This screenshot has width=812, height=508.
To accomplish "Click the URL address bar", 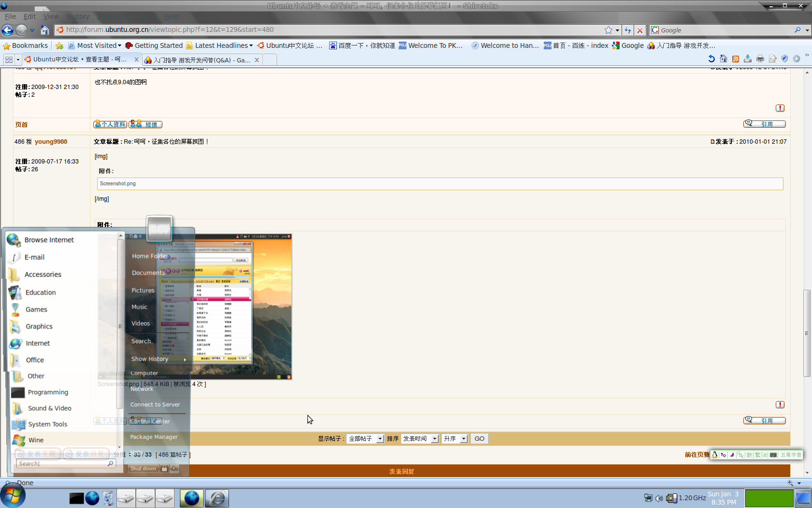I will pos(333,30).
